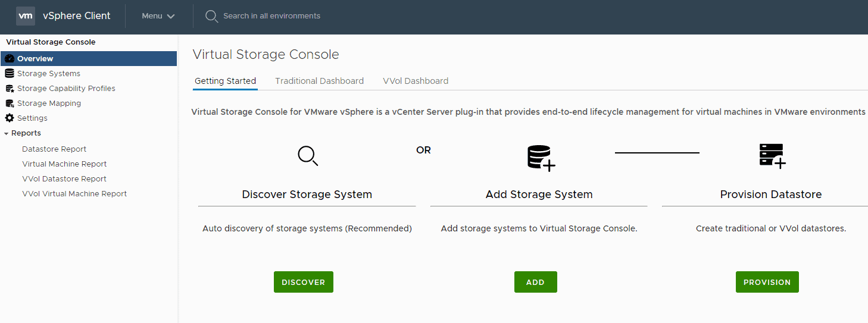Click the Overview dashboard icon in sidebar
868x323 pixels.
click(10, 58)
